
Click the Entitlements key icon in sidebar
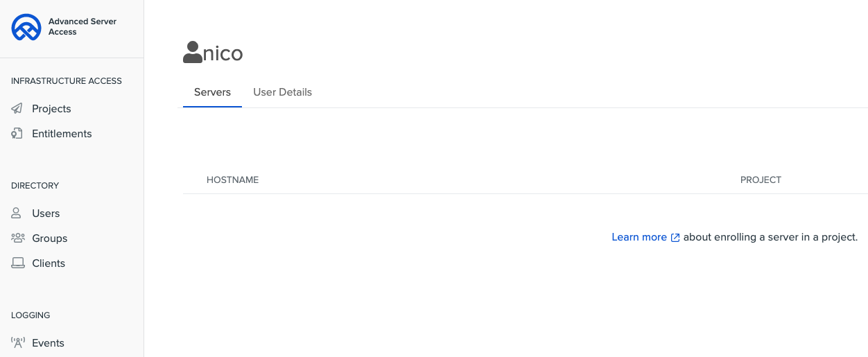[x=17, y=134]
